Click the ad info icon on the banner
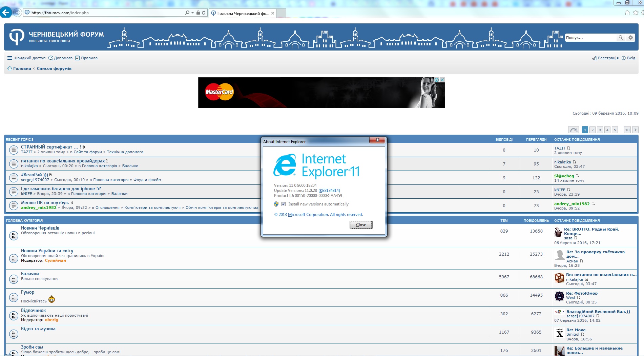 point(437,80)
